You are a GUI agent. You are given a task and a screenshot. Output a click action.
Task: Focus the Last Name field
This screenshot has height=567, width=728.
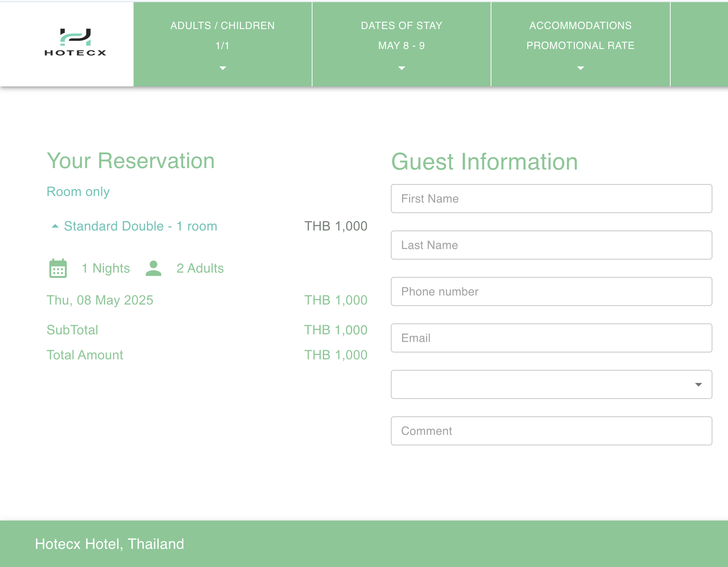[551, 245]
